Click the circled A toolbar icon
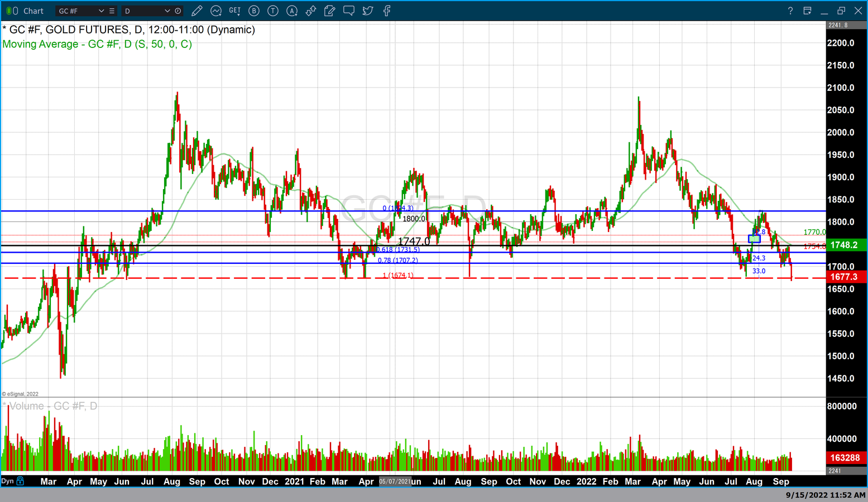 pos(292,11)
